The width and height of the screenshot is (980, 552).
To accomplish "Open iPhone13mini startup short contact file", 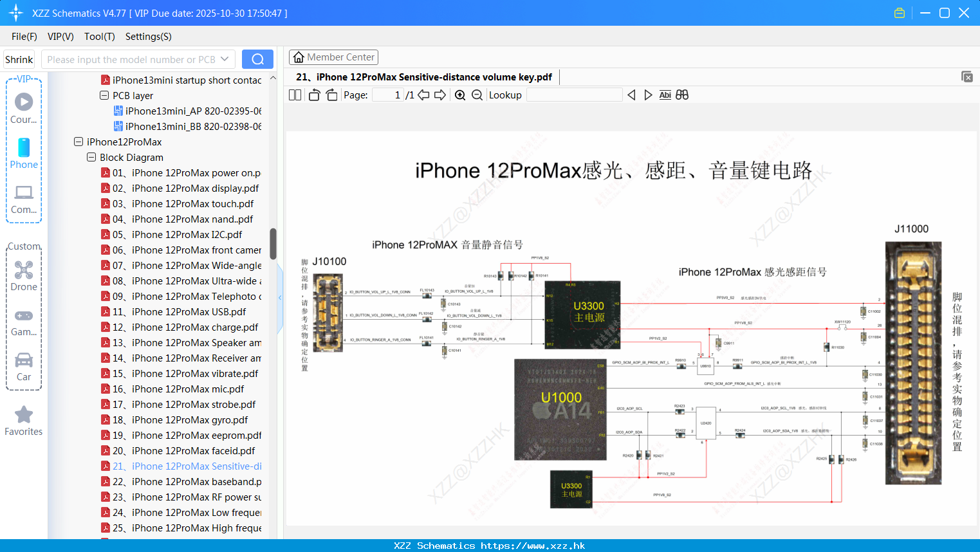I will tap(181, 80).
